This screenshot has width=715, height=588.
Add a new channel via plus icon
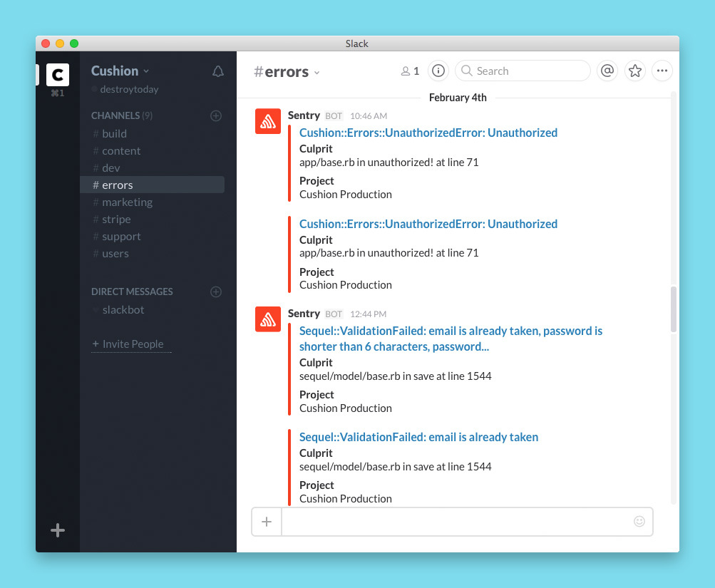tap(216, 115)
